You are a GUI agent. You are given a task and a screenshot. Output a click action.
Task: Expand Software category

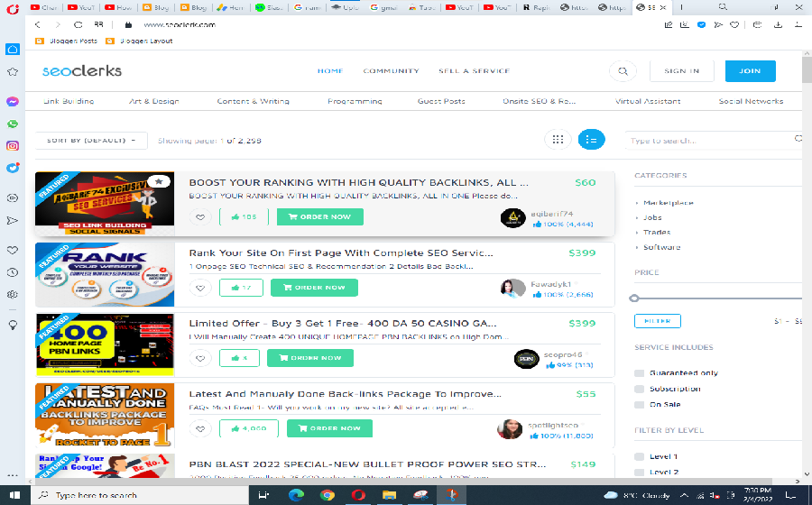[x=661, y=247]
